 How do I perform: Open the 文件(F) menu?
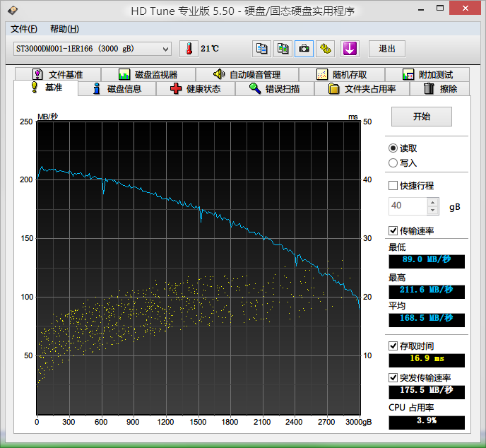(24, 29)
